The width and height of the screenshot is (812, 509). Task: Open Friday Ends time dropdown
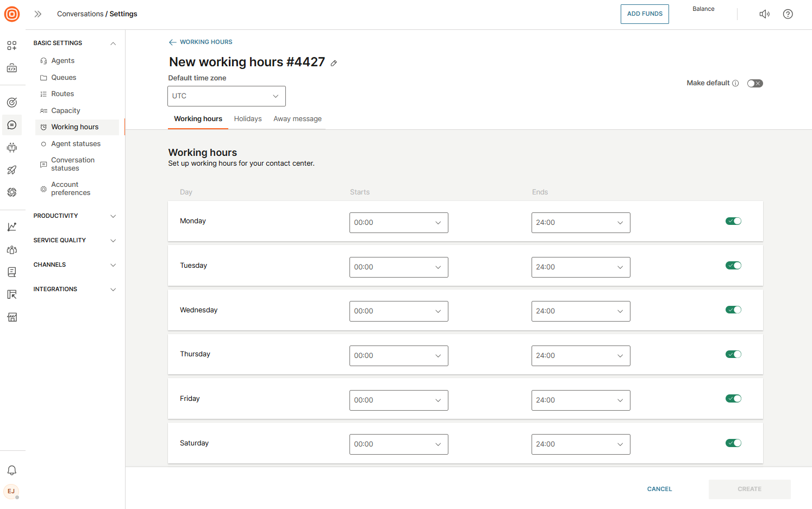click(580, 400)
